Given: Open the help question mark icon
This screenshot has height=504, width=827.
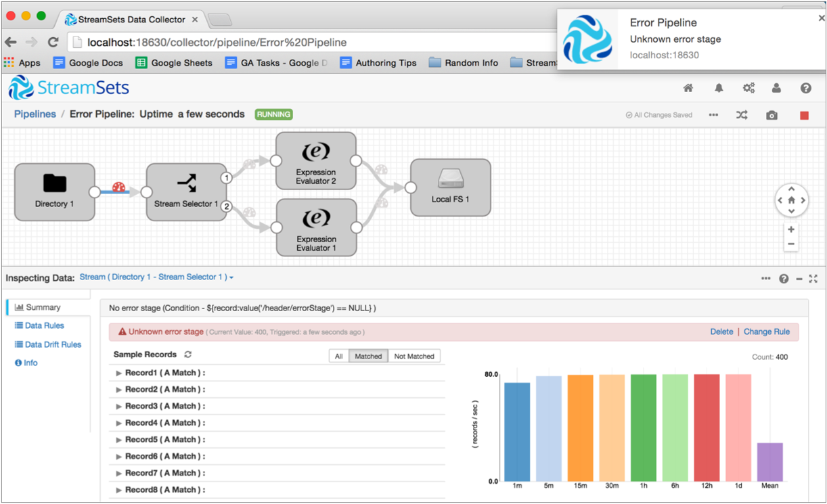Looking at the screenshot, I should pyautogui.click(x=805, y=88).
